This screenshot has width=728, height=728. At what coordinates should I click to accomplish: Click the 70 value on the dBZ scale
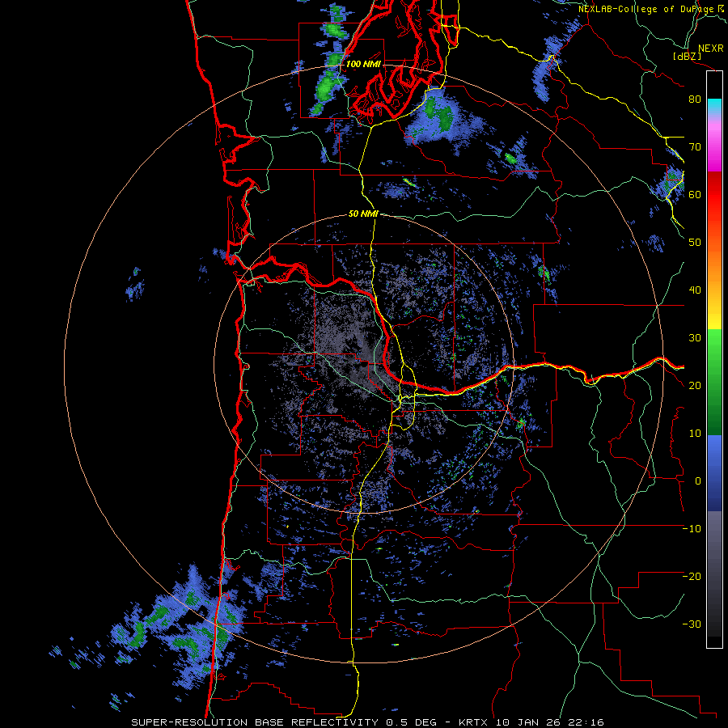(695, 147)
